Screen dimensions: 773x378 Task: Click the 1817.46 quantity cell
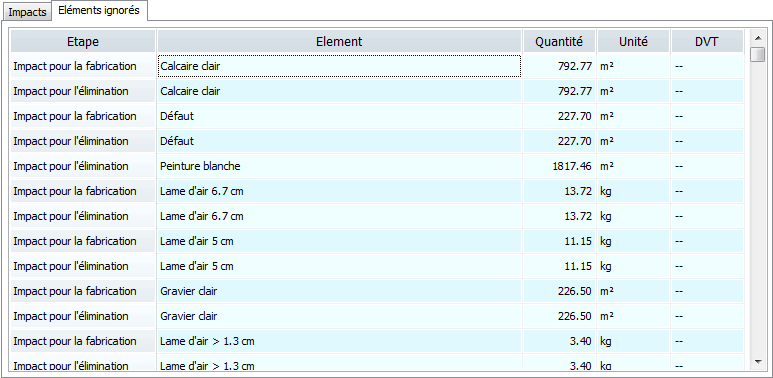[x=559, y=166]
